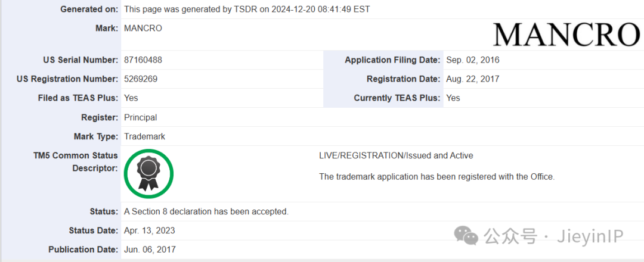Click the US Registration Number 5269269
The image size is (644, 262).
click(141, 79)
